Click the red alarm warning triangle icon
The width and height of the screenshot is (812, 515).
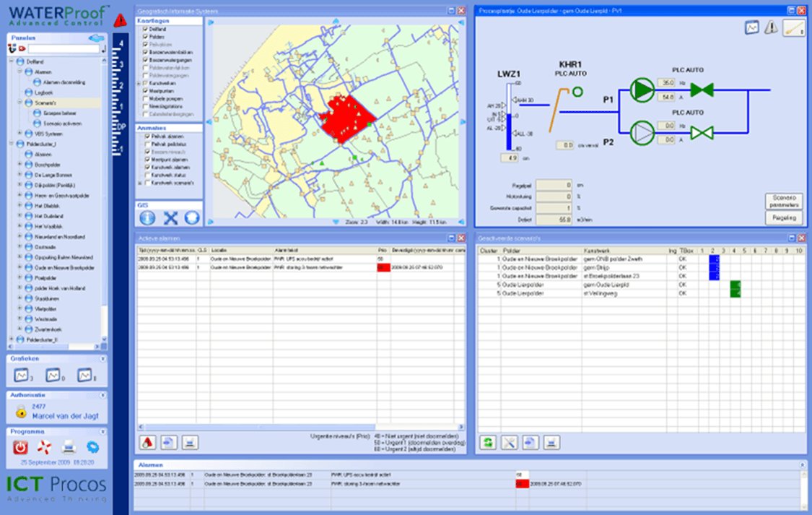[x=120, y=21]
